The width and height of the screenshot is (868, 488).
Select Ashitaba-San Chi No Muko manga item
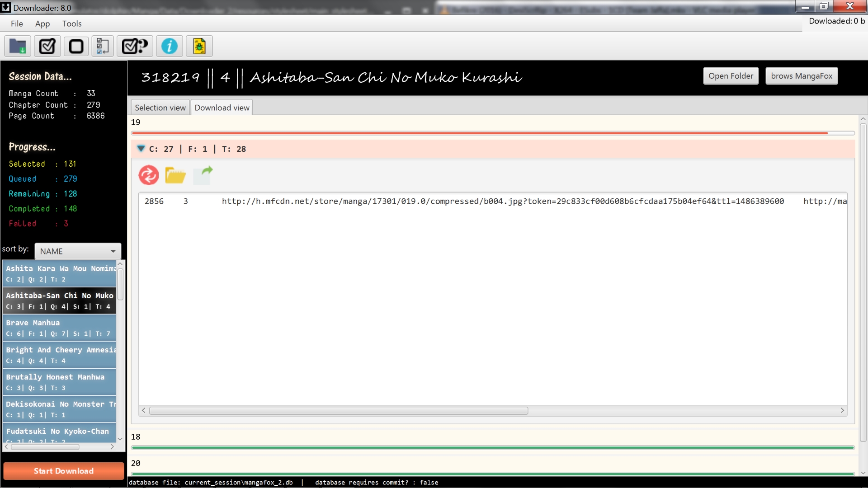point(59,300)
